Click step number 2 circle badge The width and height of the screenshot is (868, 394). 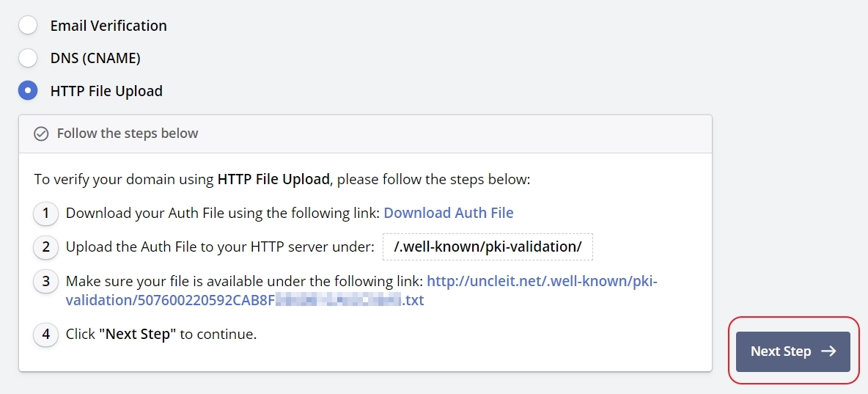(x=46, y=247)
